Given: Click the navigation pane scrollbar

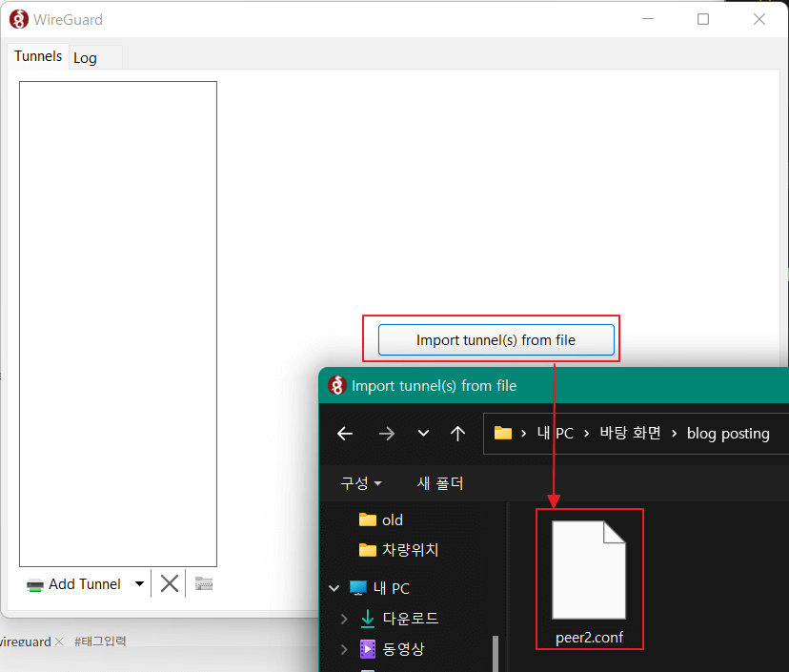Looking at the screenshot, I should 496,652.
